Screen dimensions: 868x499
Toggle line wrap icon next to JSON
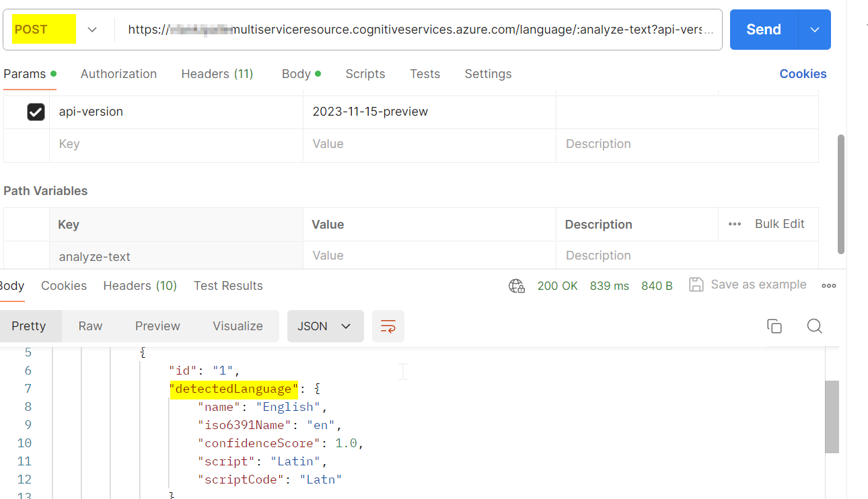(388, 326)
